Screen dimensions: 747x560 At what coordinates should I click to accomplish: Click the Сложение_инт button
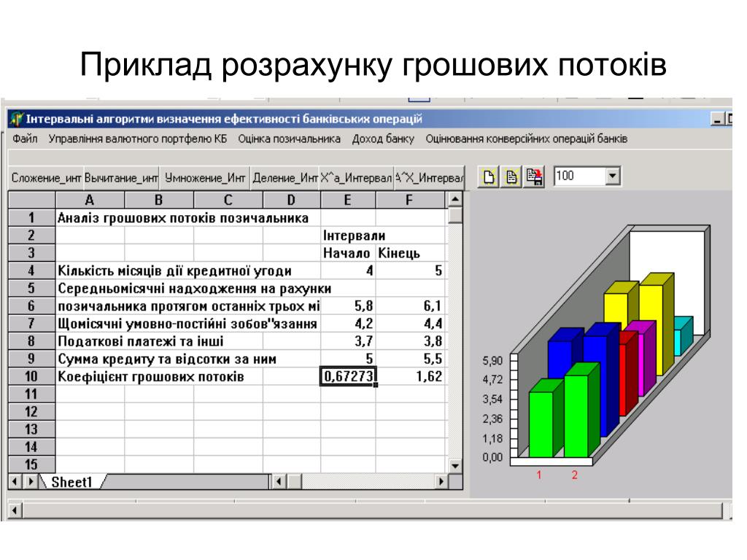click(x=46, y=178)
